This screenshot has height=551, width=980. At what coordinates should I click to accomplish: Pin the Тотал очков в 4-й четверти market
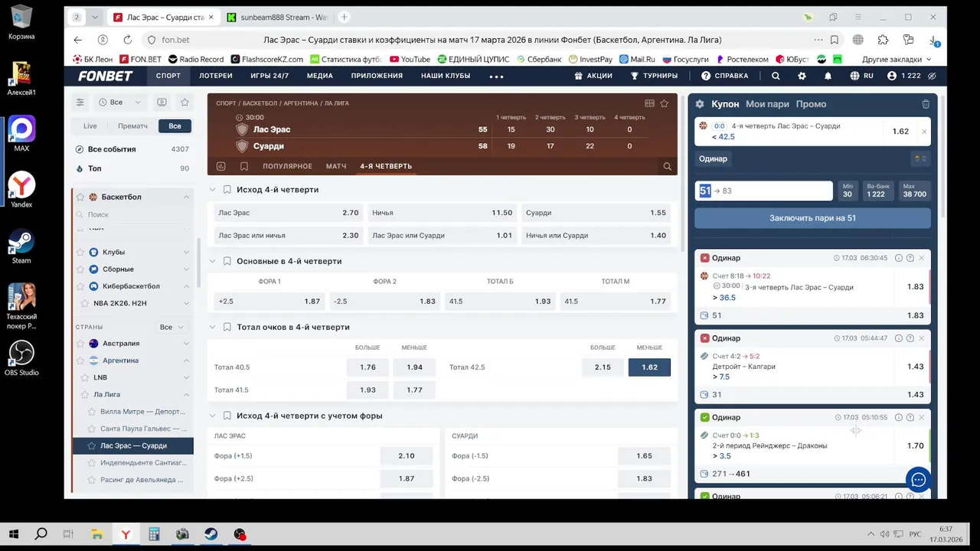(227, 327)
